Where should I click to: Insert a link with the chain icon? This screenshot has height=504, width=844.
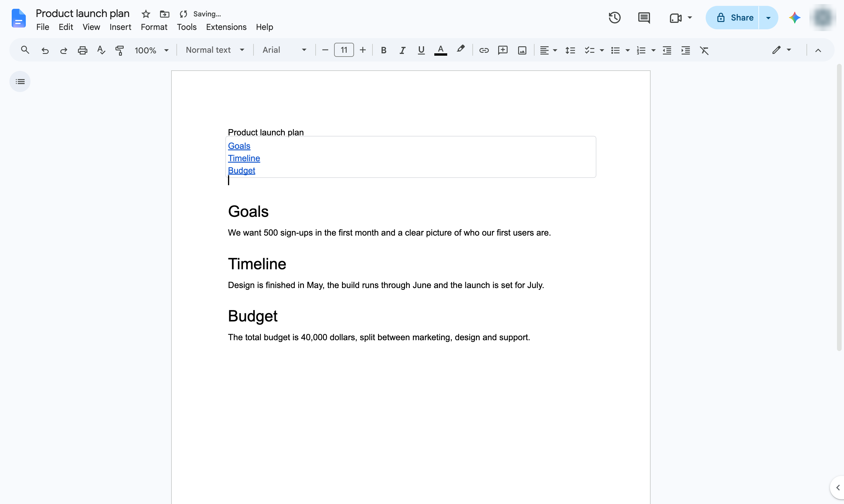pos(484,50)
